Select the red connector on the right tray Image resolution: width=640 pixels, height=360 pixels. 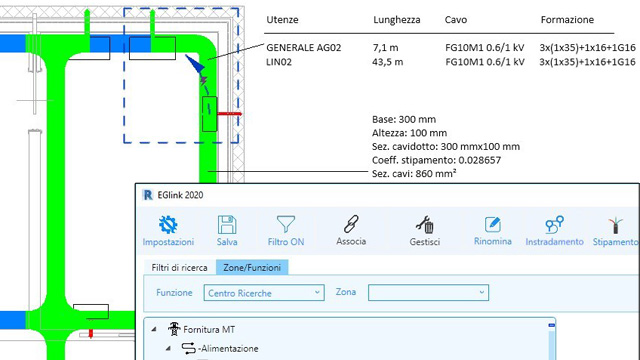point(229,113)
